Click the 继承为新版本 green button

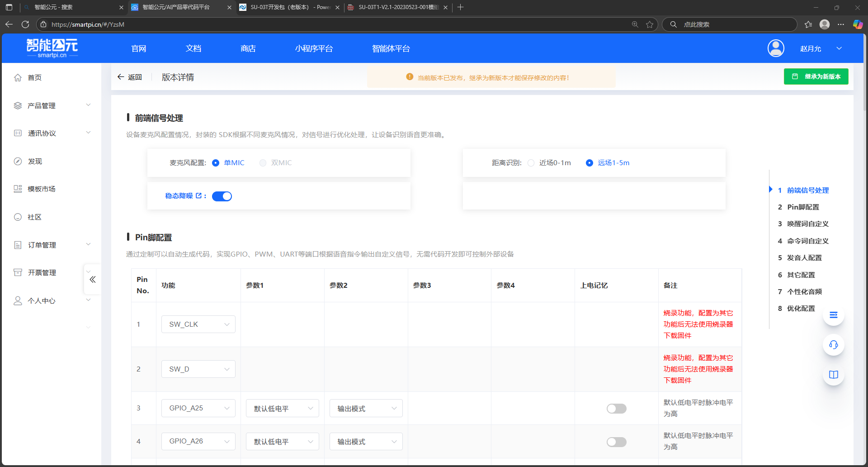pyautogui.click(x=816, y=76)
